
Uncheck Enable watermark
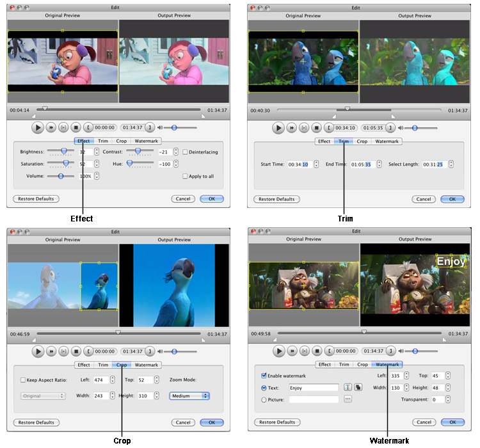pos(264,376)
